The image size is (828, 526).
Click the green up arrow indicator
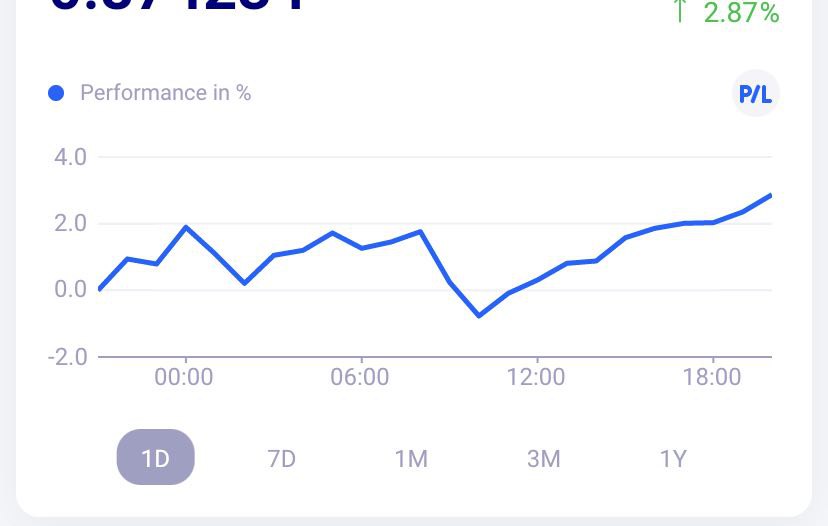(680, 11)
